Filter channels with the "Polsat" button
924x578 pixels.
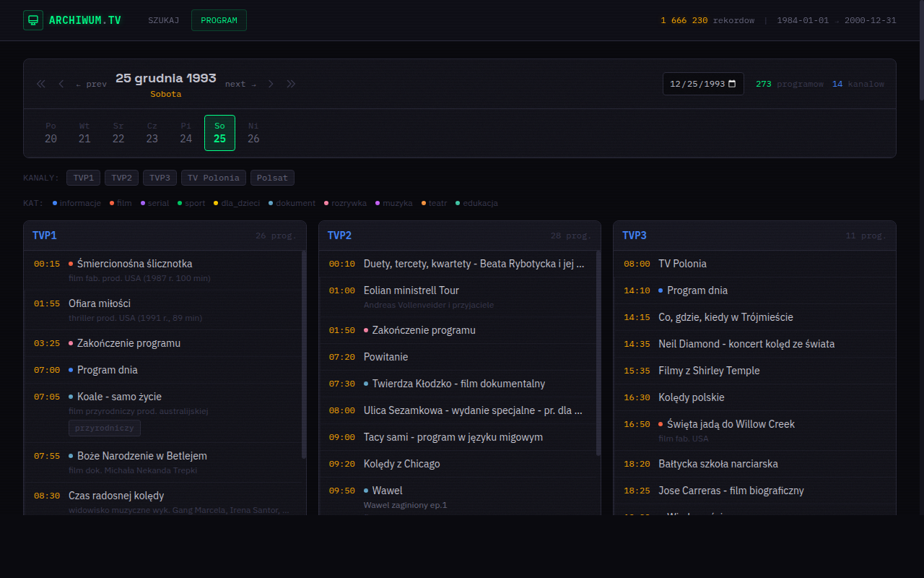click(272, 177)
